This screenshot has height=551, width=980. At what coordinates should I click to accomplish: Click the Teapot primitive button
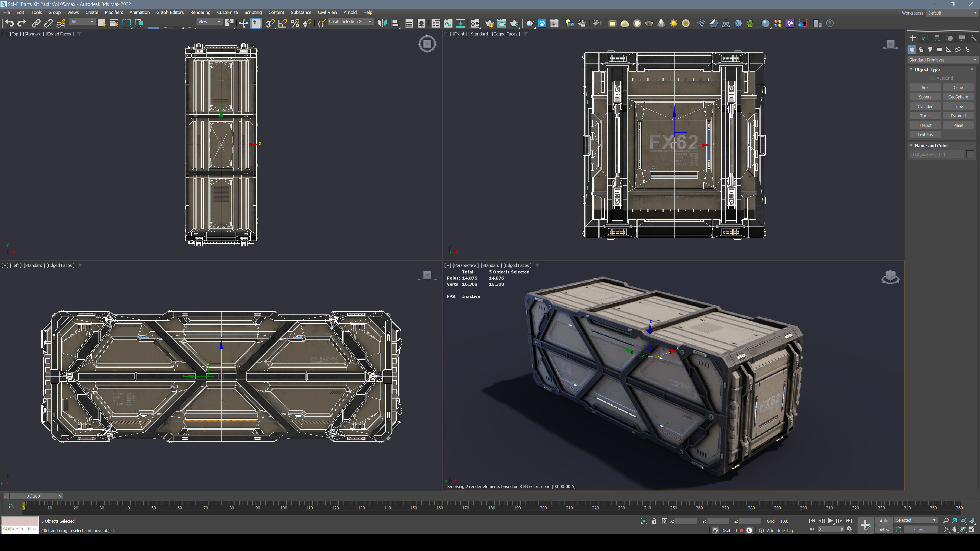925,125
